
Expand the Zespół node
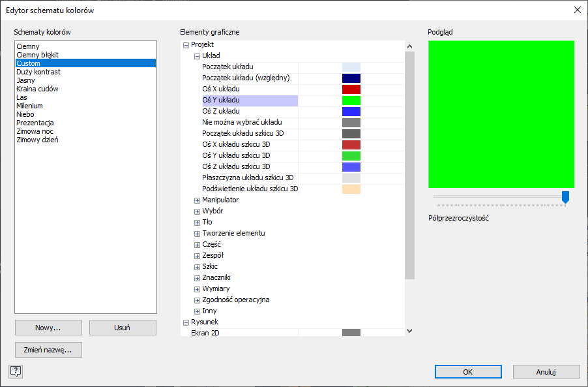tap(197, 256)
